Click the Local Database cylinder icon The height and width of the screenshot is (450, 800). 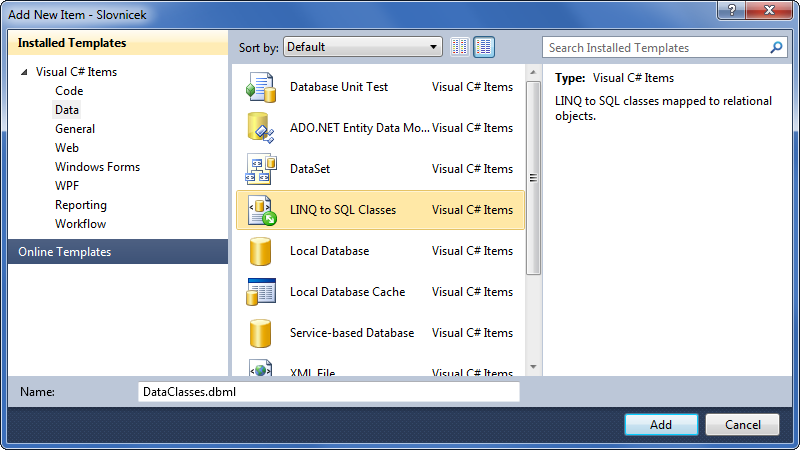pos(260,251)
